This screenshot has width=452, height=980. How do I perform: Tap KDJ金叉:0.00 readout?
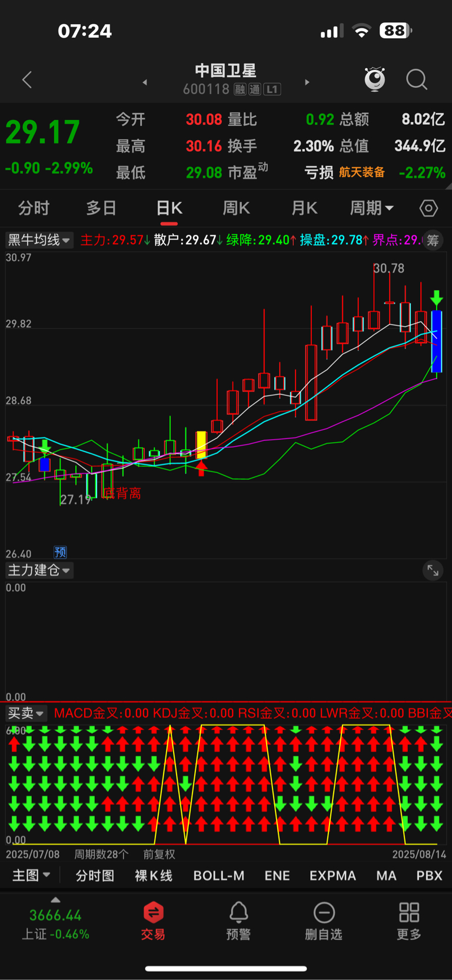[194, 713]
